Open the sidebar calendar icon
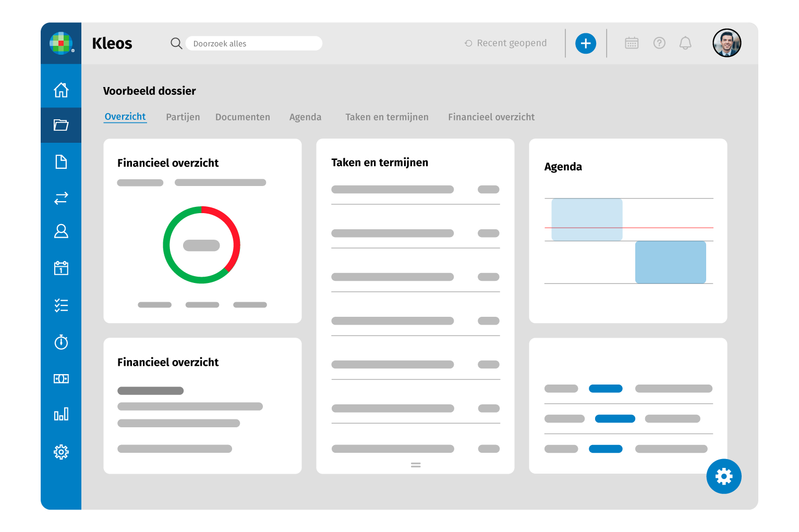799x532 pixels. 61,268
